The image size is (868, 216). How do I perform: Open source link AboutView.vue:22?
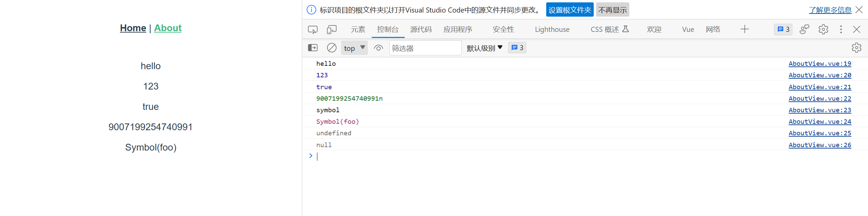pos(820,98)
